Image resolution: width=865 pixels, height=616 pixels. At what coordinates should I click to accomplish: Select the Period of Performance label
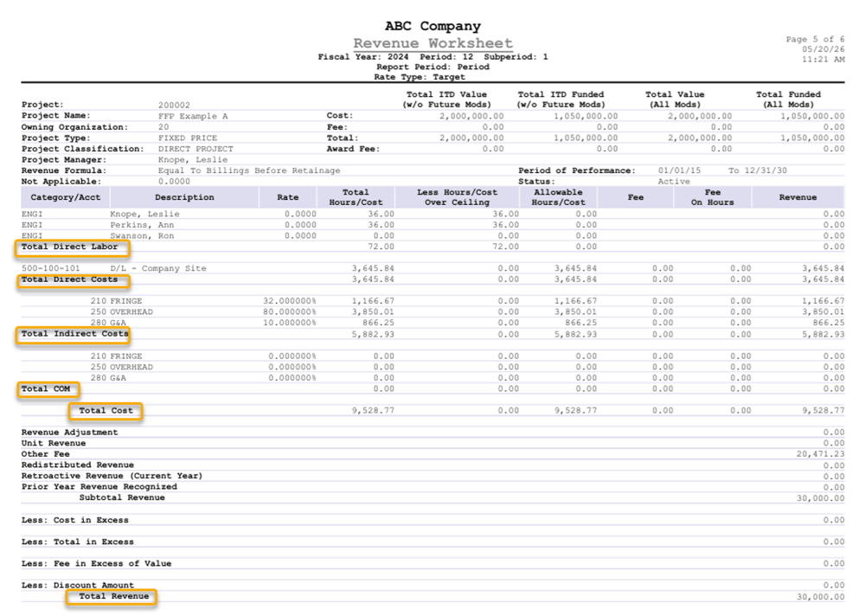click(x=576, y=170)
